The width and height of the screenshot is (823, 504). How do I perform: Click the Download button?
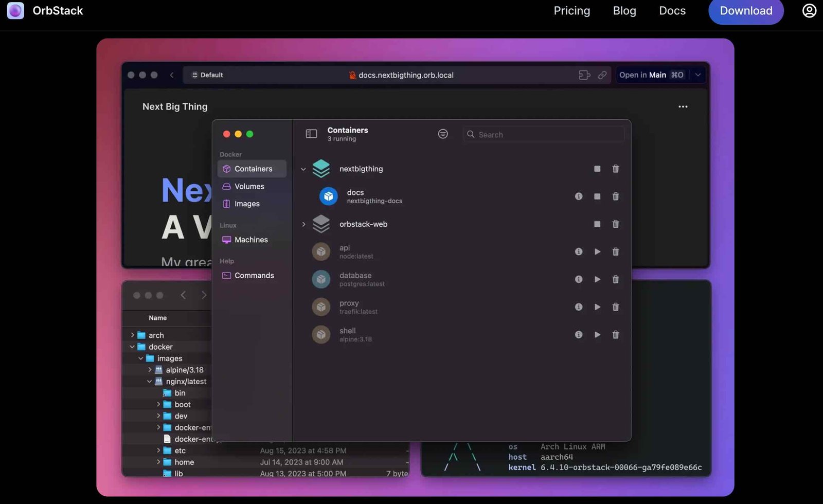[746, 11]
